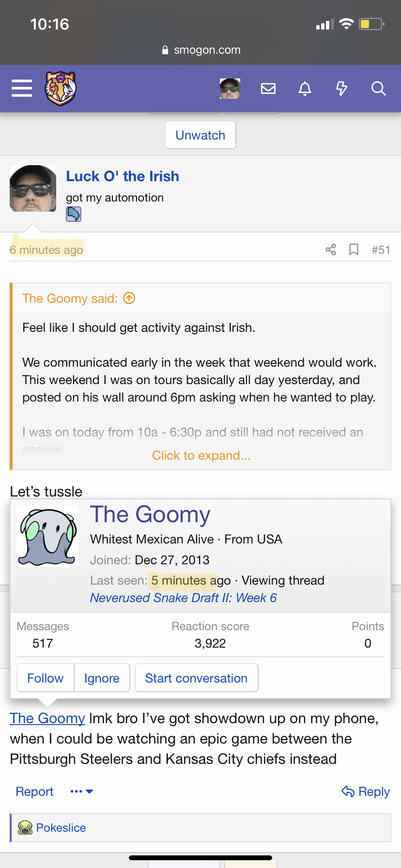
Task: Tap the Smogon logo
Action: point(61,88)
